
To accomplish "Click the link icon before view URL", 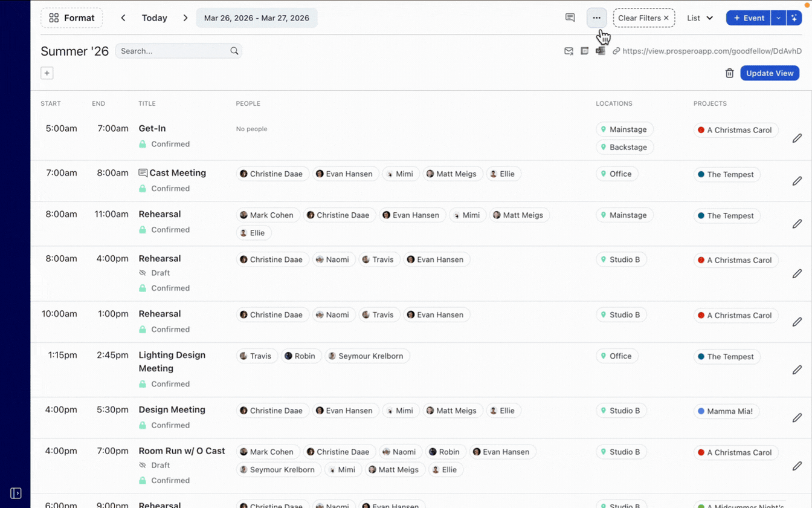I will (x=616, y=51).
